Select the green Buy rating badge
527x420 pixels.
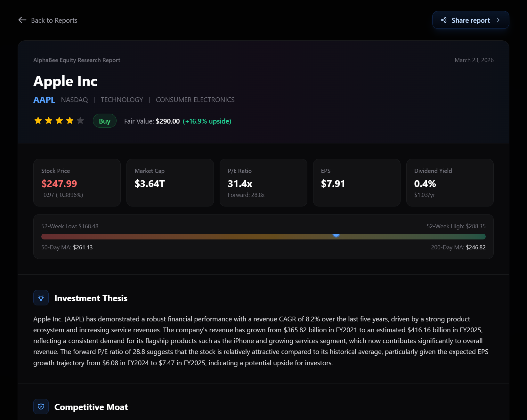click(104, 121)
